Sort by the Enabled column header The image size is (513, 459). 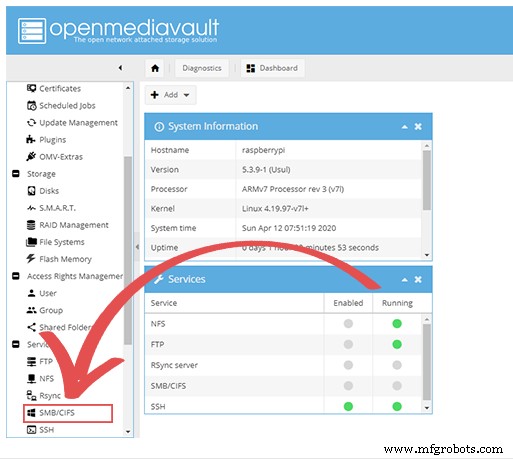[x=348, y=303]
